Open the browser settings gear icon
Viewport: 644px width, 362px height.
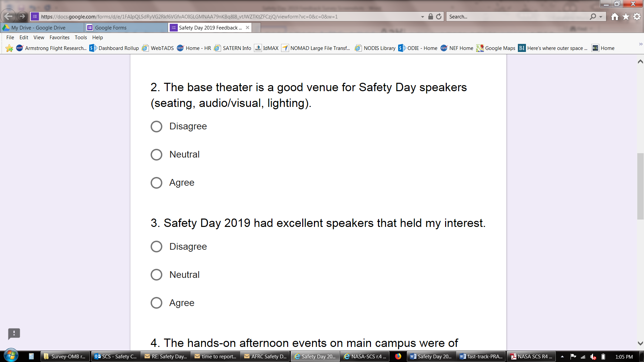(x=637, y=16)
